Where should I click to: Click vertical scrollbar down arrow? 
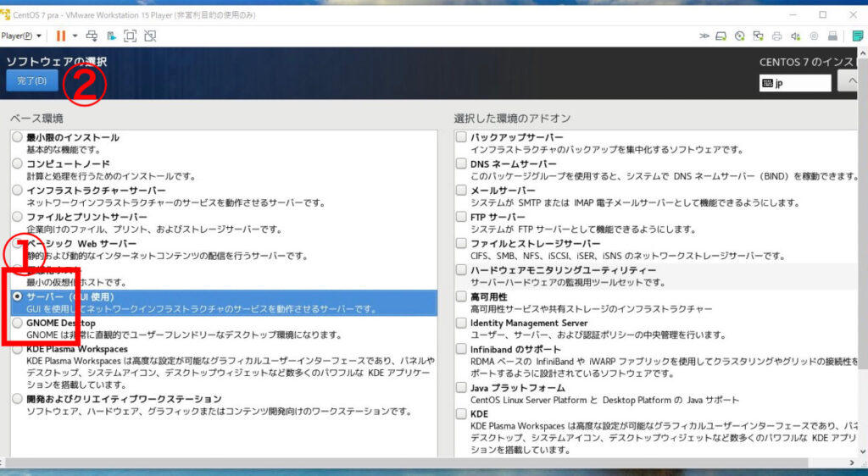pos(863,451)
